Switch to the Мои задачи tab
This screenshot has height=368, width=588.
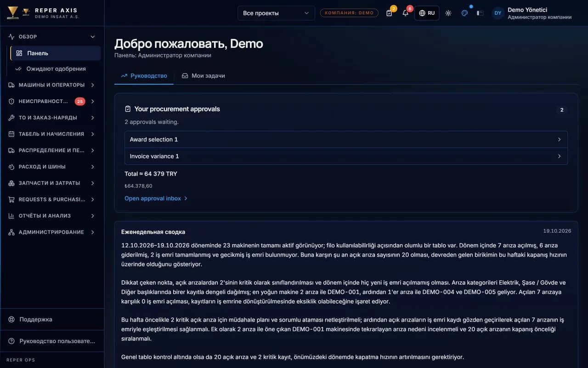point(203,75)
